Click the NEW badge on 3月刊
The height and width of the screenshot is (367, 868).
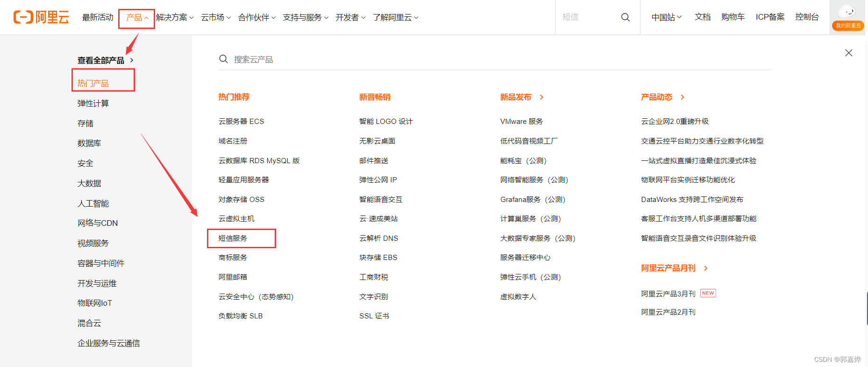pos(708,293)
